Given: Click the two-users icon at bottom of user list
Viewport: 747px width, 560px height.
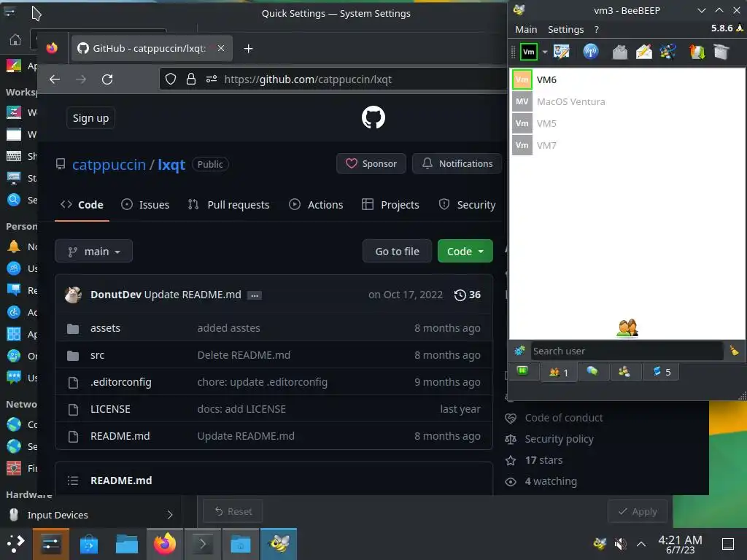Looking at the screenshot, I should point(627,327).
